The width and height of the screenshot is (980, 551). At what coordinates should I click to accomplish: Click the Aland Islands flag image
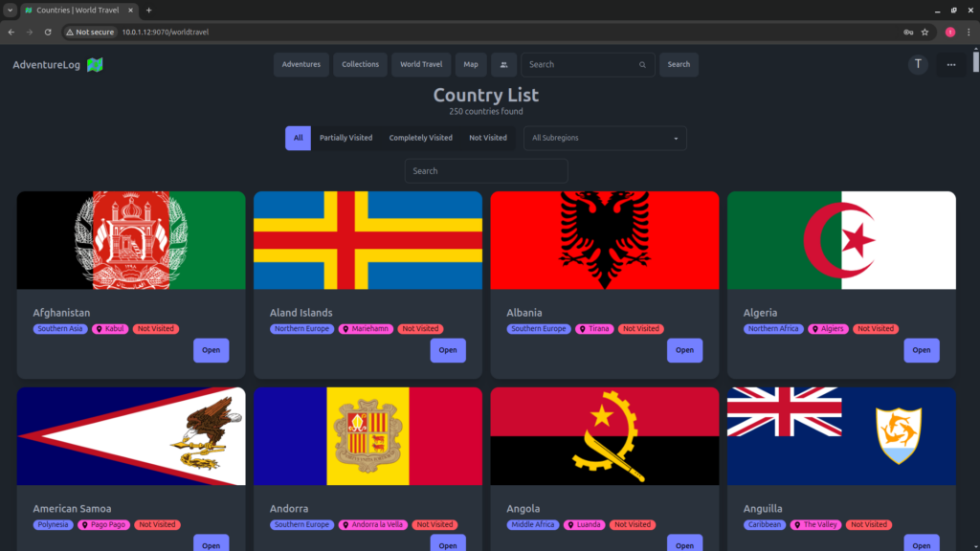(368, 240)
